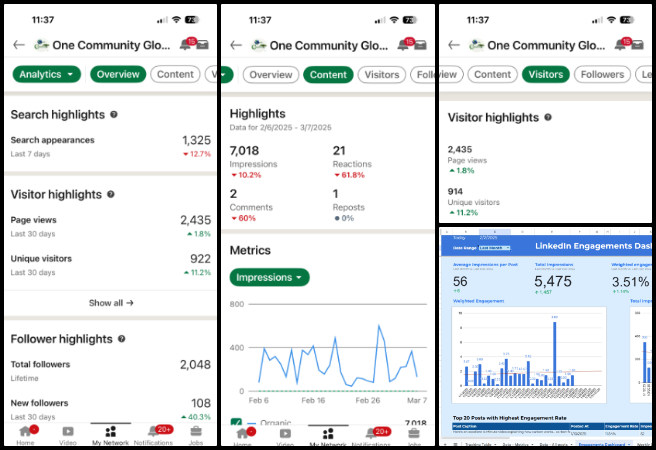
Task: Open the Engagements Dashboard sheet tab
Action: click(602, 444)
